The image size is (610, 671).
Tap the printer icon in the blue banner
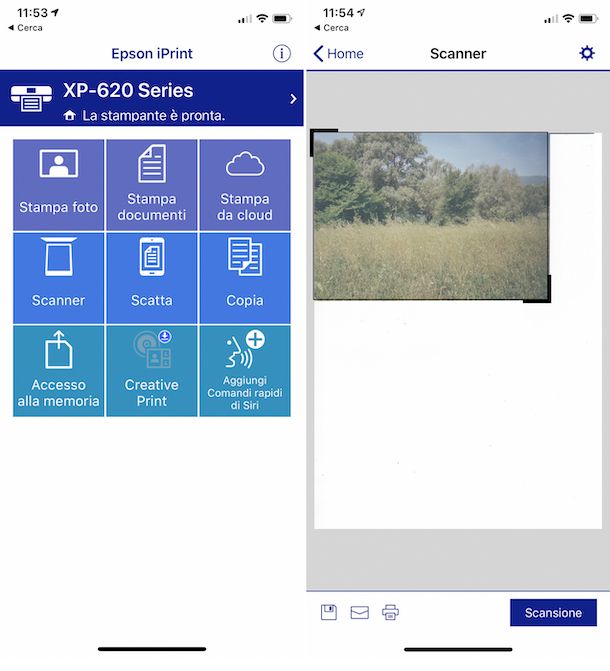(x=31, y=98)
